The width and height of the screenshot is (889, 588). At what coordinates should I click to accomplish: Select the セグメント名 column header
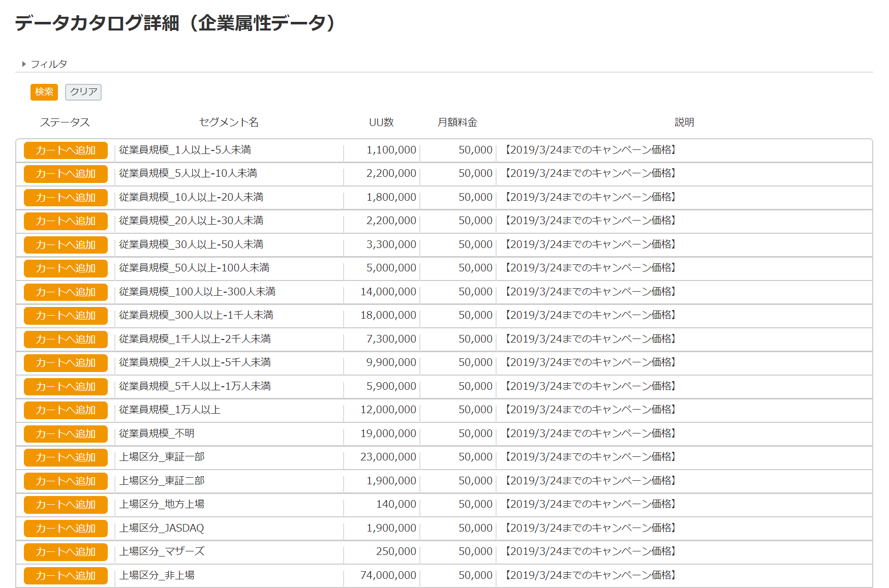[228, 122]
